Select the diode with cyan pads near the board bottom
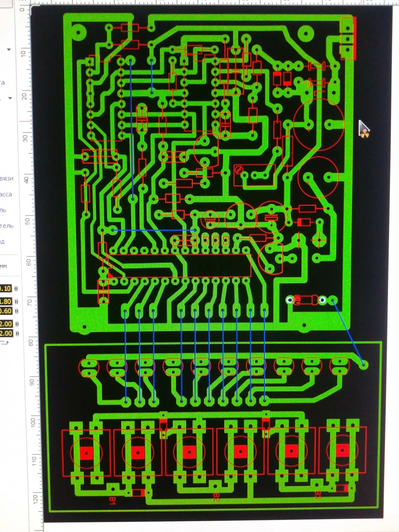Image resolution: width=399 pixels, height=532 pixels. coord(306,300)
